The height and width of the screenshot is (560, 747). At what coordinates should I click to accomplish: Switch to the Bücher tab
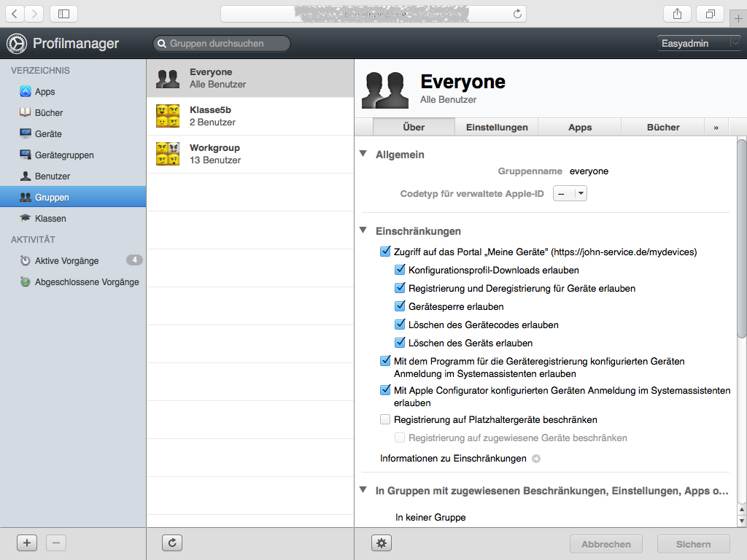point(663,128)
